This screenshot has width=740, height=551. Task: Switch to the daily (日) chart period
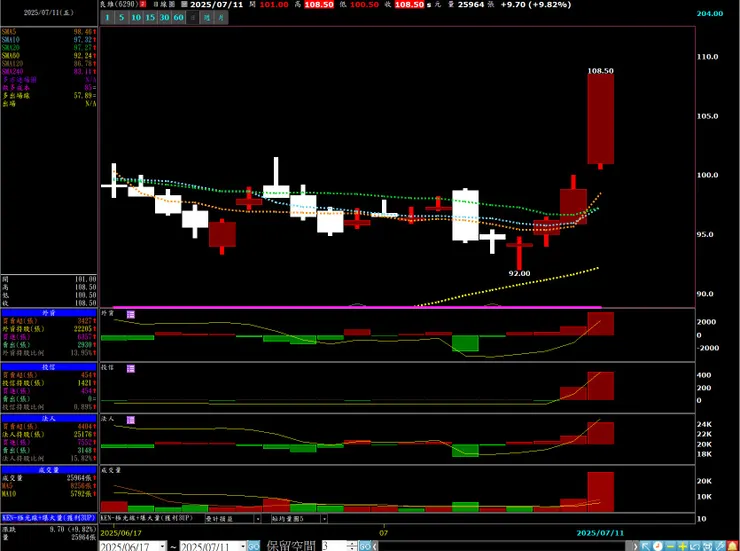tap(193, 18)
